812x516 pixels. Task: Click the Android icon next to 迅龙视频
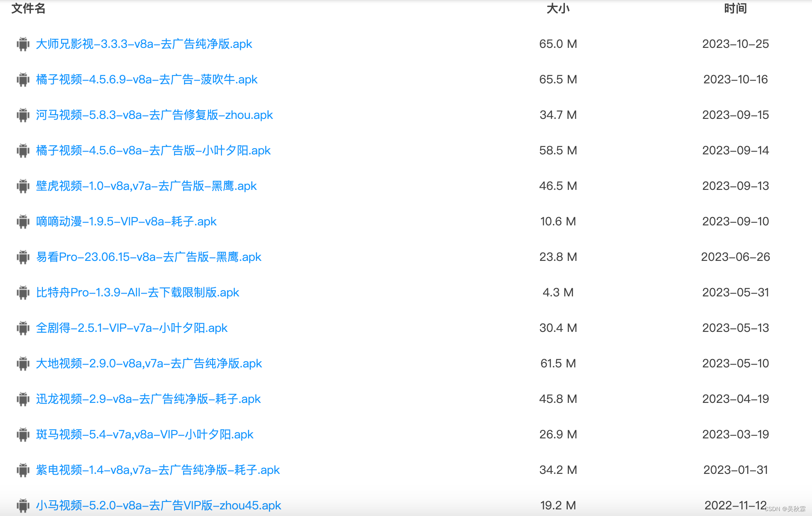pos(23,399)
